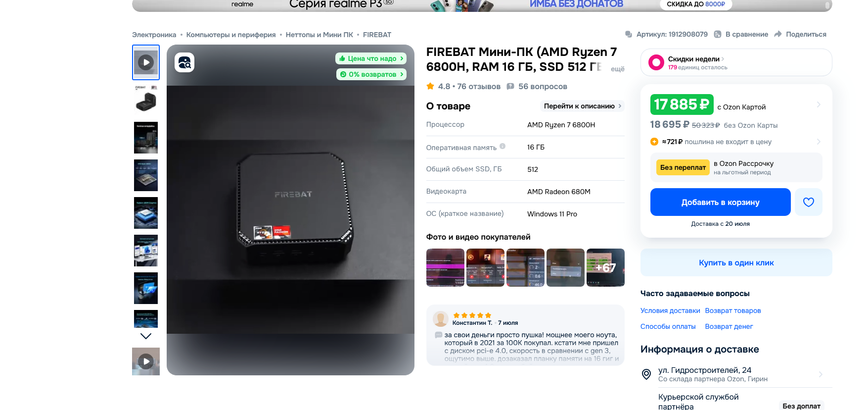The height and width of the screenshot is (410, 868).
Task: Copy article number via copy icon
Action: [x=629, y=34]
